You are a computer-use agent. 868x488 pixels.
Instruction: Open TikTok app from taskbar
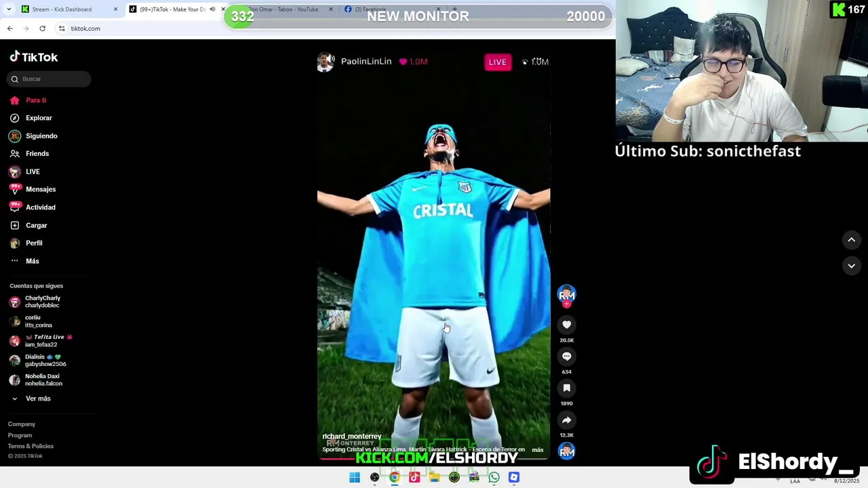point(414,478)
